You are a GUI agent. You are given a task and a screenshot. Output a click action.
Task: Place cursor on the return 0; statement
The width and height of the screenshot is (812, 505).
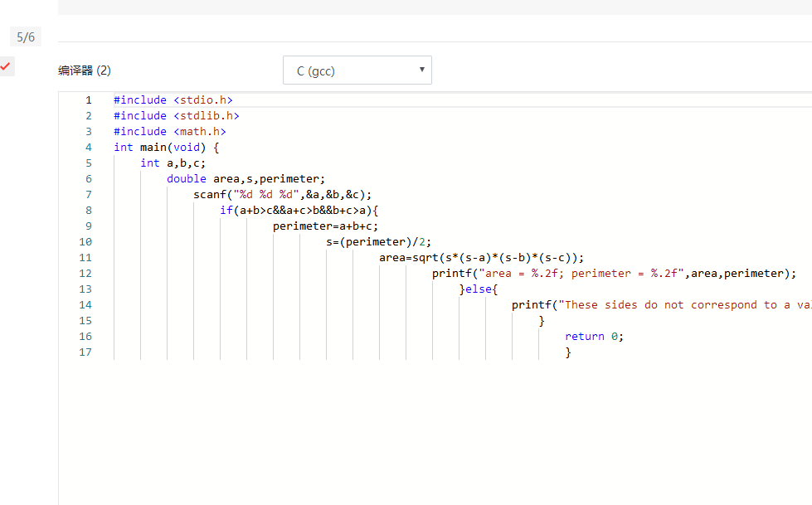pyautogui.click(x=593, y=337)
